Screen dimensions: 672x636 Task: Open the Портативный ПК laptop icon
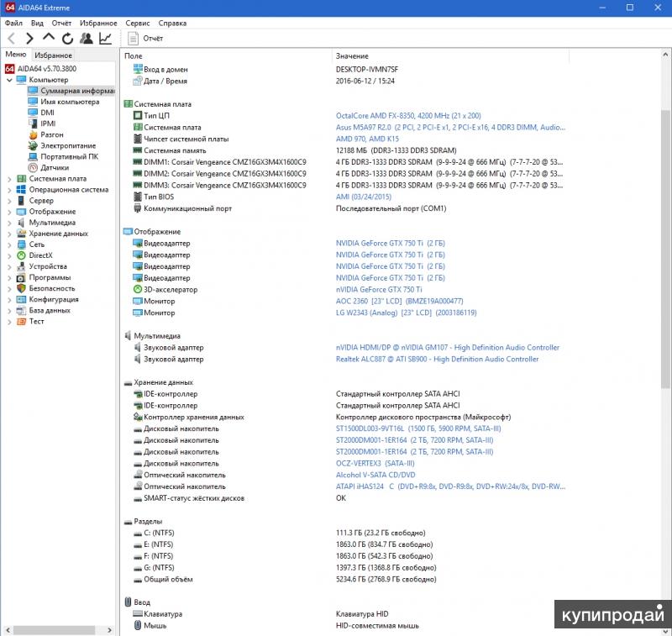coord(33,156)
